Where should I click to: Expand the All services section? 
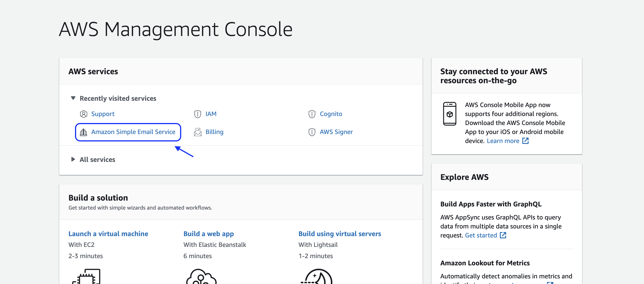[x=73, y=159]
